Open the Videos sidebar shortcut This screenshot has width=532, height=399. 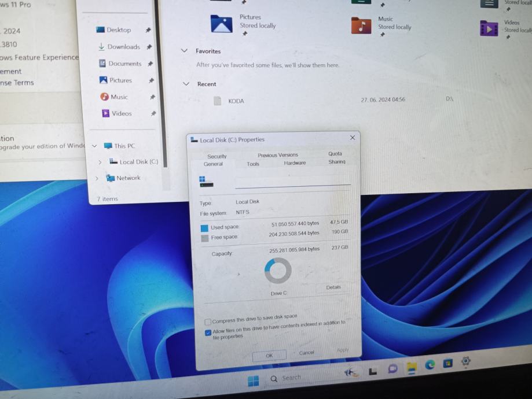coord(121,113)
